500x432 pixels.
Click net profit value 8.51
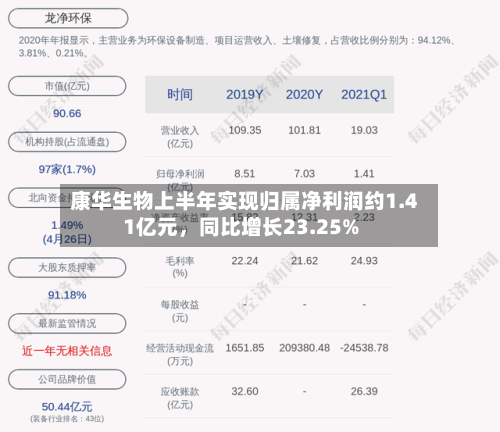(x=245, y=174)
